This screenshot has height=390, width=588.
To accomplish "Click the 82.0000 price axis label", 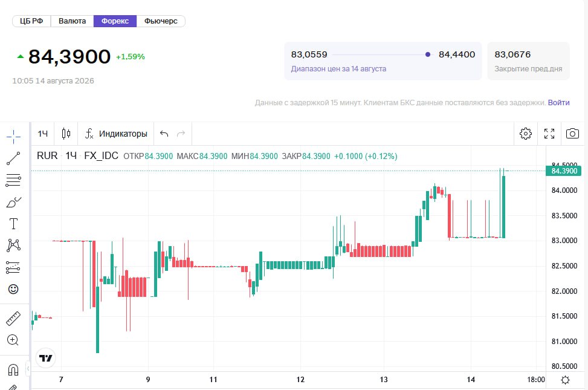I will click(x=564, y=291).
